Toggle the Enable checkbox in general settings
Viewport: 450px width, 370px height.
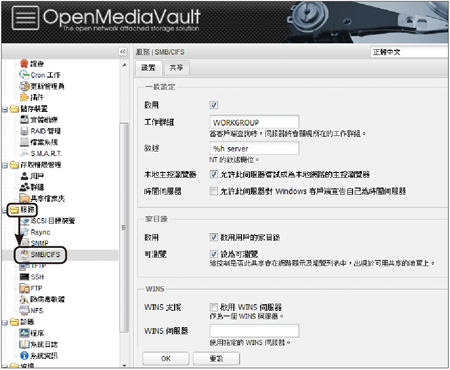(214, 105)
